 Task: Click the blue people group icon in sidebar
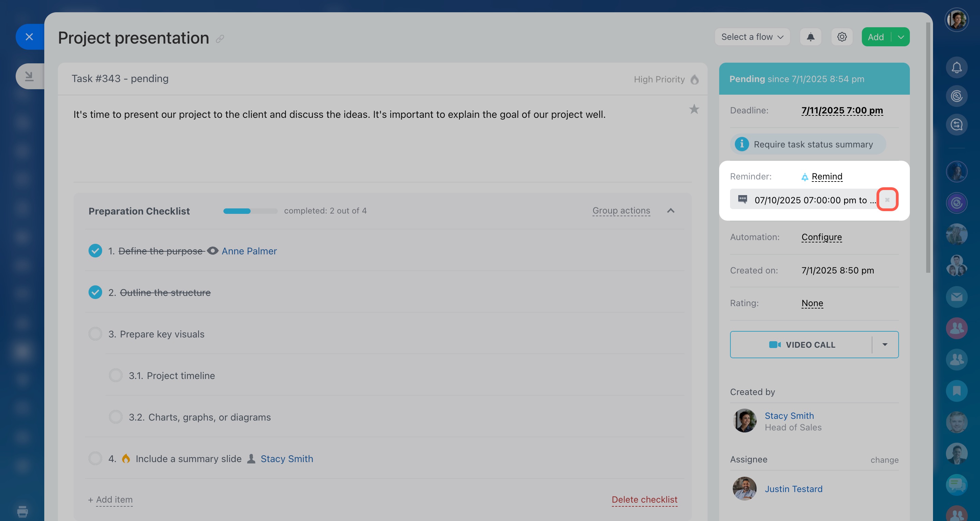click(957, 359)
